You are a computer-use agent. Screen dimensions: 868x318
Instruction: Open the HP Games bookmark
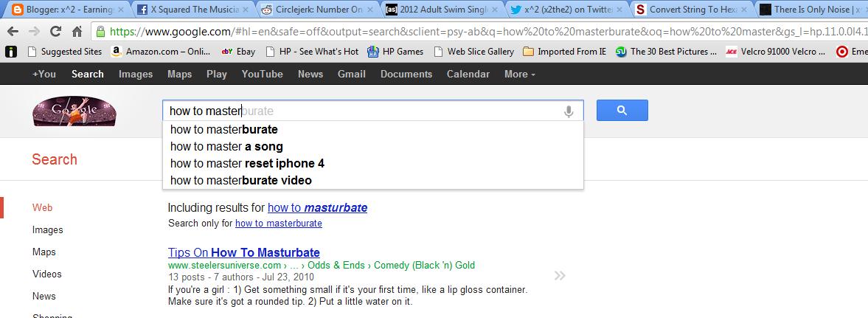point(395,52)
